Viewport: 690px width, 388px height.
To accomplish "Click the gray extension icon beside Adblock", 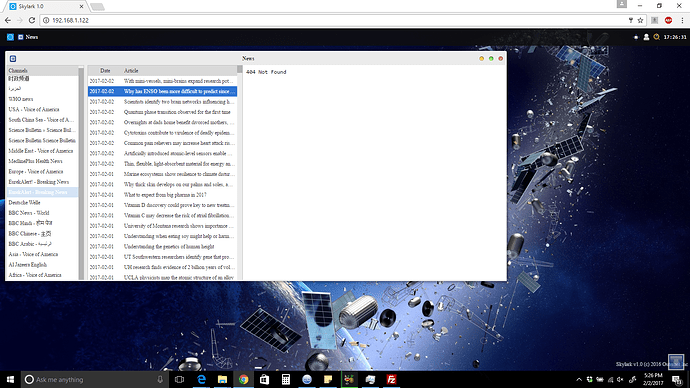I will [x=655, y=20].
